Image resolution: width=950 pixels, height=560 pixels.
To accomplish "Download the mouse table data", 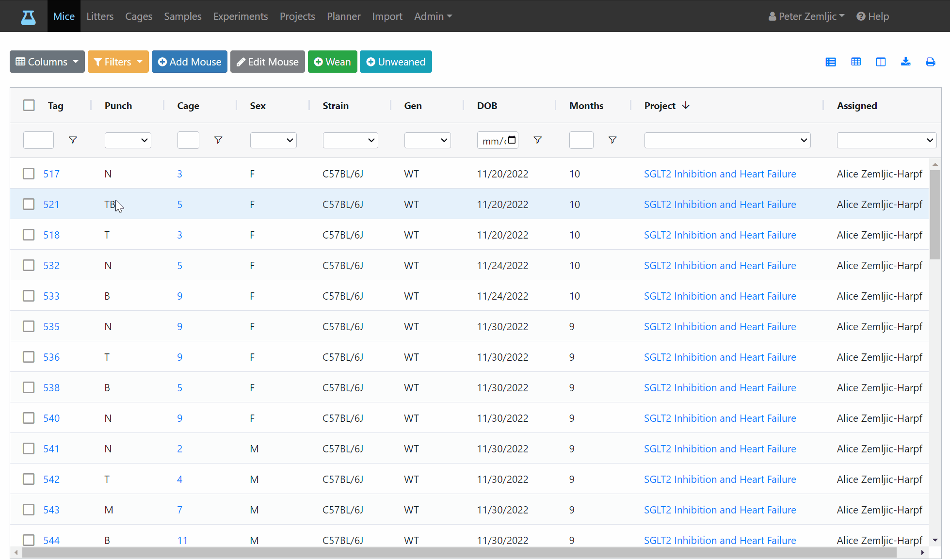I will pyautogui.click(x=905, y=62).
